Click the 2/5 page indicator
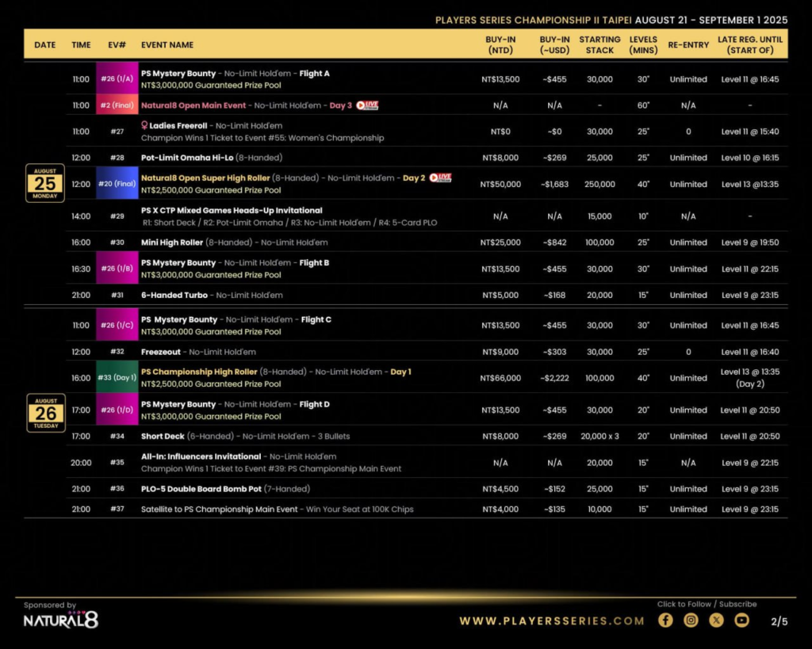This screenshot has height=649, width=812. [x=779, y=621]
